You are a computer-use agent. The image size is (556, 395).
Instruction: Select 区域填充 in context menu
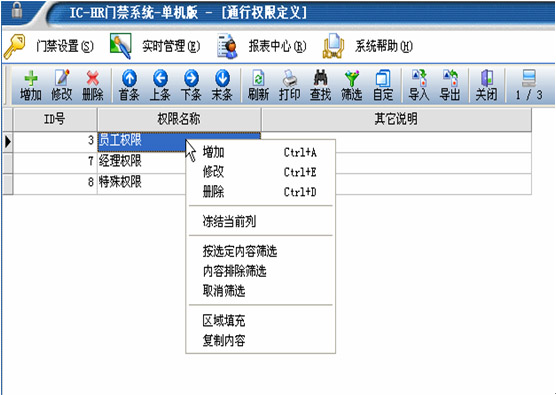[260, 321]
